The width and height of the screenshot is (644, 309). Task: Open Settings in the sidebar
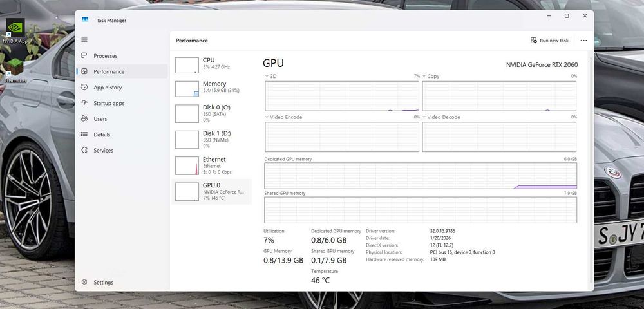(x=122, y=283)
